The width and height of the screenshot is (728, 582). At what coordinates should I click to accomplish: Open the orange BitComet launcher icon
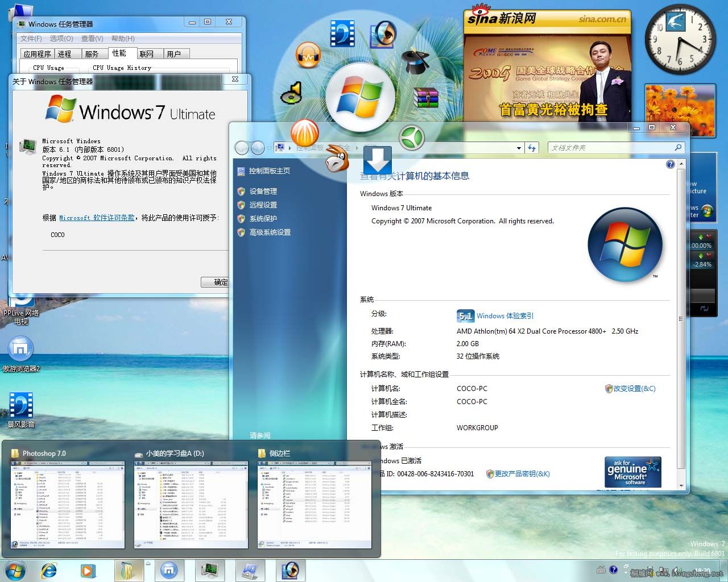(305, 134)
